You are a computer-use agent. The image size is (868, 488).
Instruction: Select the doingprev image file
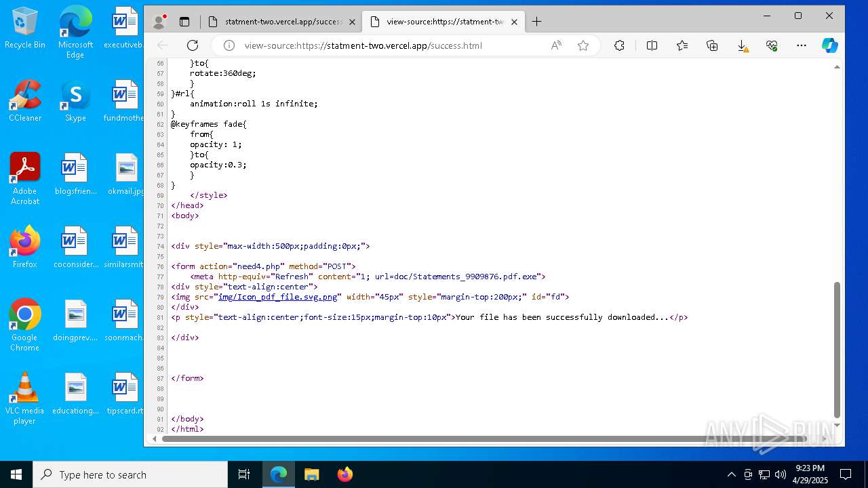tap(75, 321)
